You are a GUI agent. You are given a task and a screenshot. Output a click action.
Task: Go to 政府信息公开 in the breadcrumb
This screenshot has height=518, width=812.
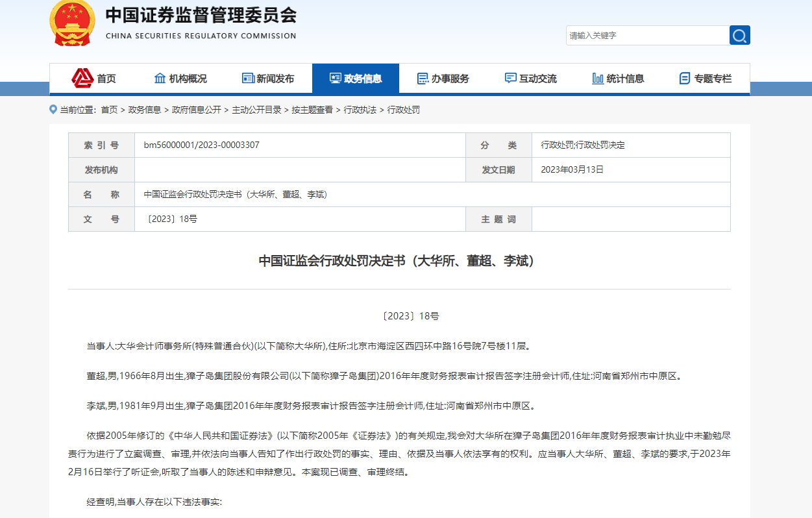tap(197, 110)
